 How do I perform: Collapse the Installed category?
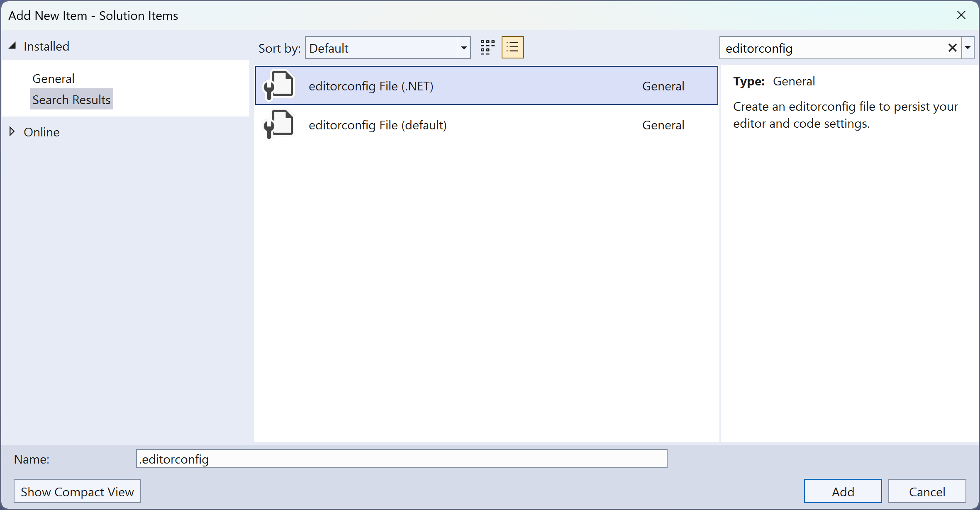pos(12,46)
